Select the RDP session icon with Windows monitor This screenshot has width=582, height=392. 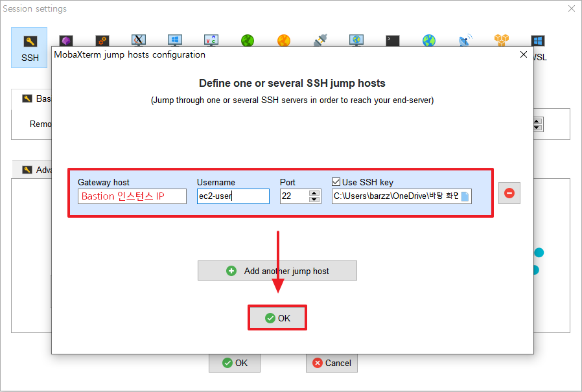coord(175,40)
